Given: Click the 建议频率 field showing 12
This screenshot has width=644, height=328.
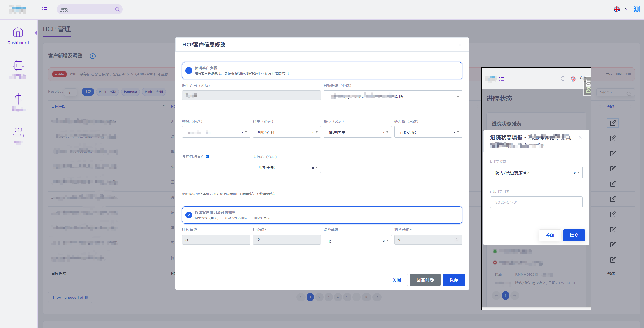Looking at the screenshot, I should tap(287, 240).
